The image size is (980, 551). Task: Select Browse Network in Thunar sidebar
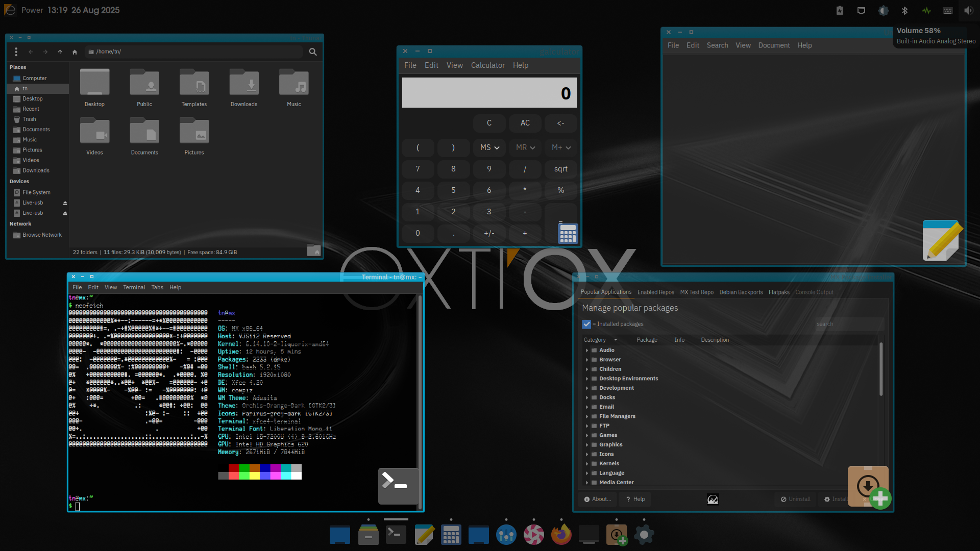pyautogui.click(x=42, y=235)
